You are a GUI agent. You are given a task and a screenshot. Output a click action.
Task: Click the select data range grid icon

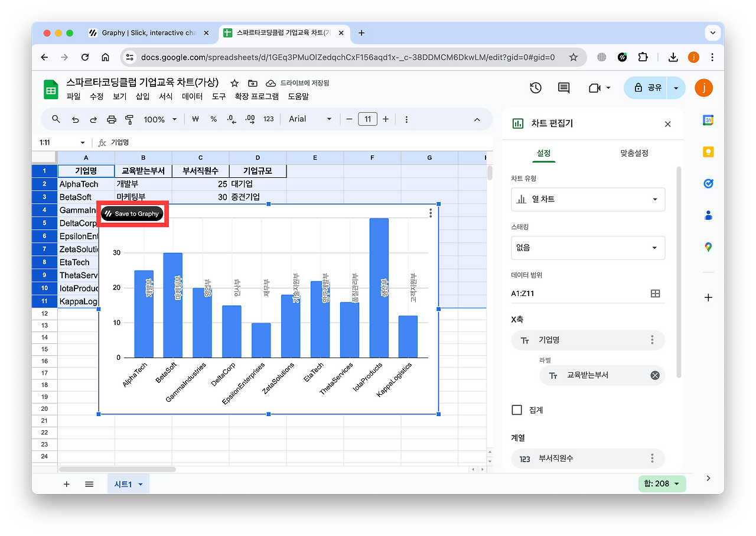[655, 294]
